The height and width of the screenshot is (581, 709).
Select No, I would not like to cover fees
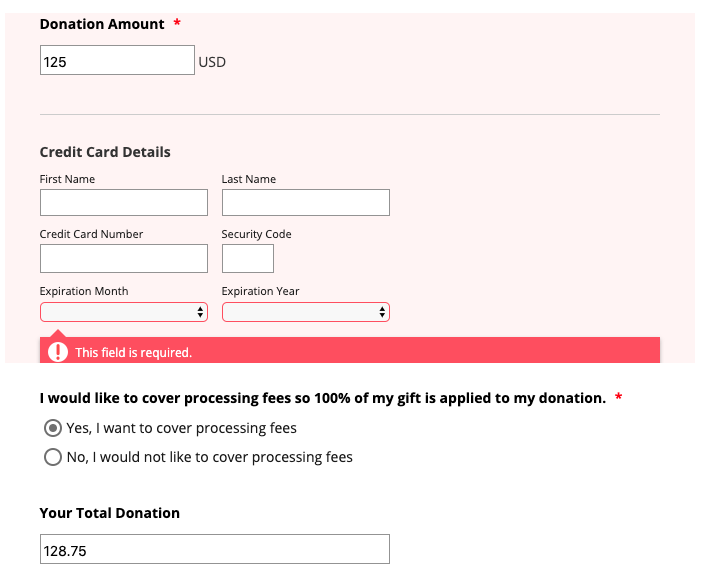53,457
